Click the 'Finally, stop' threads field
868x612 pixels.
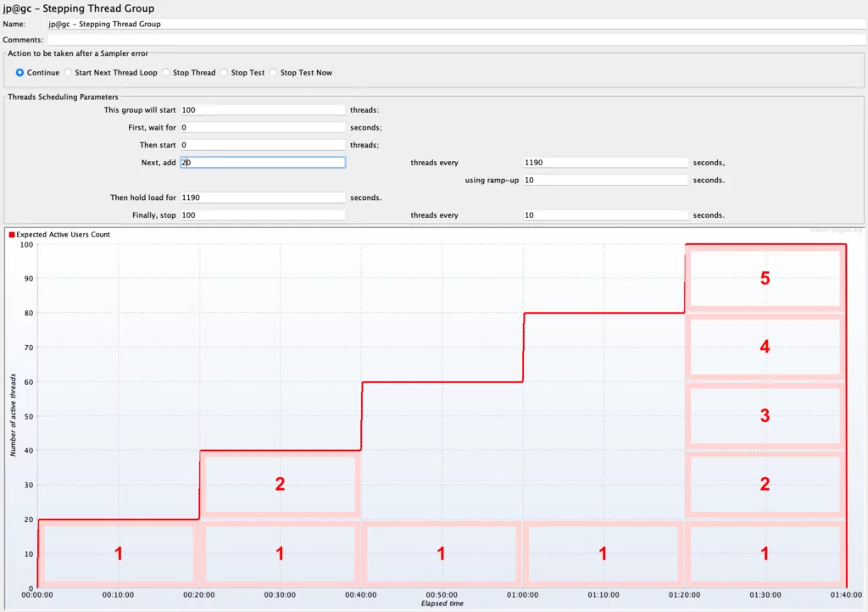(263, 214)
